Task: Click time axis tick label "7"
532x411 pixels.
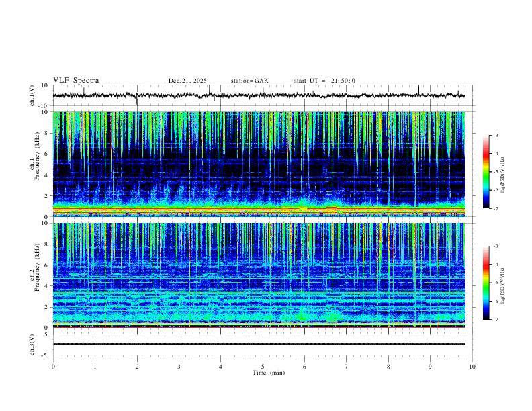Action: point(347,367)
